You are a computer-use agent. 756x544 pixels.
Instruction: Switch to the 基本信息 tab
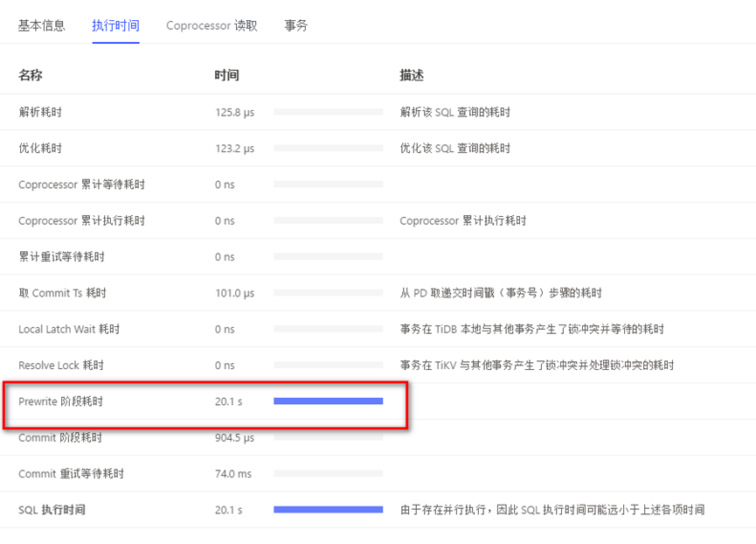[x=42, y=25]
